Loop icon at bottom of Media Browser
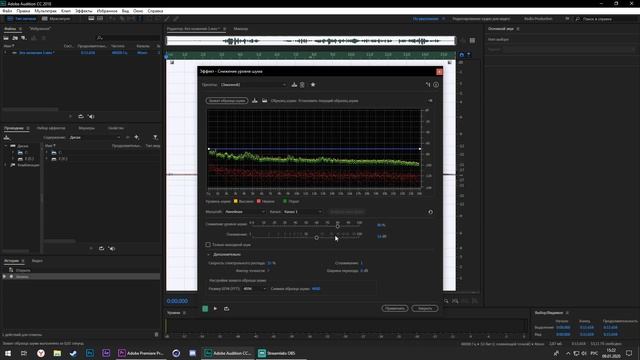The width and height of the screenshot is (640, 360). pyautogui.click(x=101, y=248)
